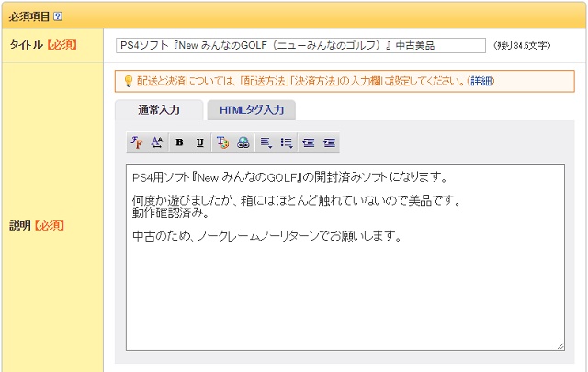Click the line starting 中古のため、ノークレーム

tap(267, 236)
